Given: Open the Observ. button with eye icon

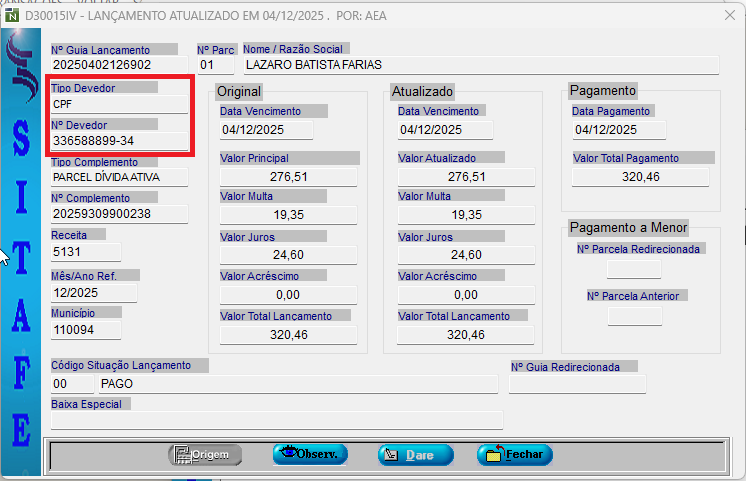Looking at the screenshot, I should [x=310, y=455].
